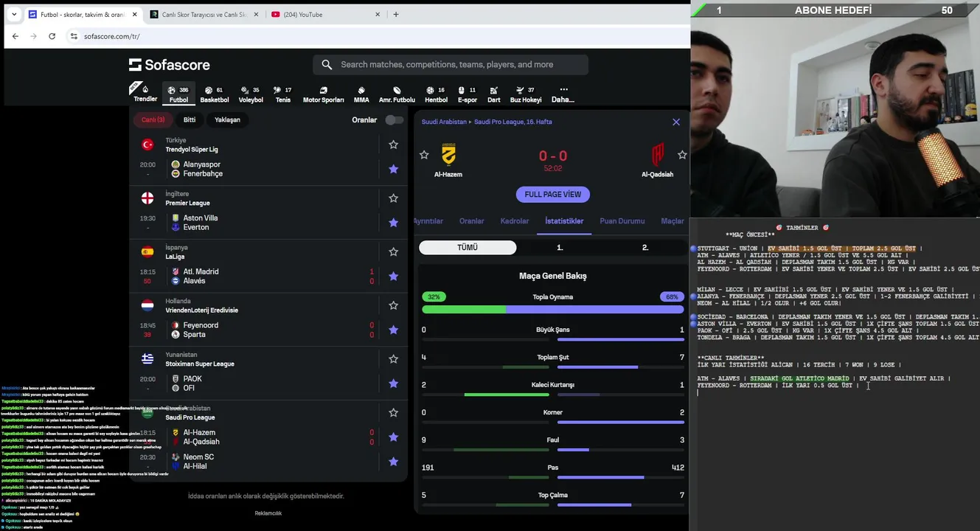The height and width of the screenshot is (531, 980).
Task: Open the Maçlar tab
Action: pos(673,221)
